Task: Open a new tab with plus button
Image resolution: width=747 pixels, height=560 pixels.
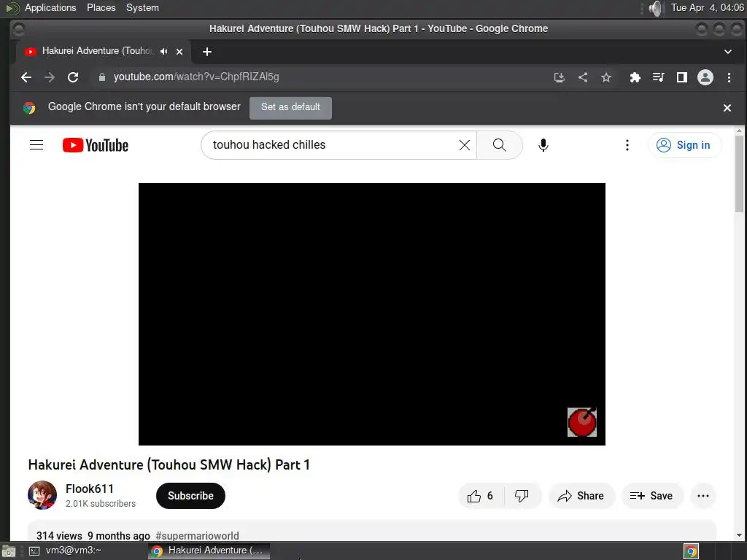Action: (206, 52)
